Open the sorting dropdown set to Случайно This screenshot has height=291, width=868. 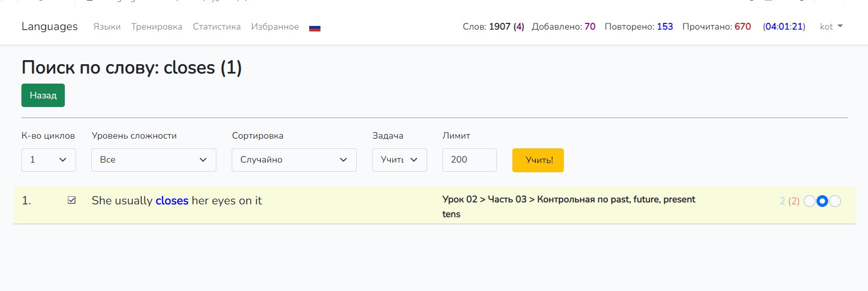coord(294,160)
